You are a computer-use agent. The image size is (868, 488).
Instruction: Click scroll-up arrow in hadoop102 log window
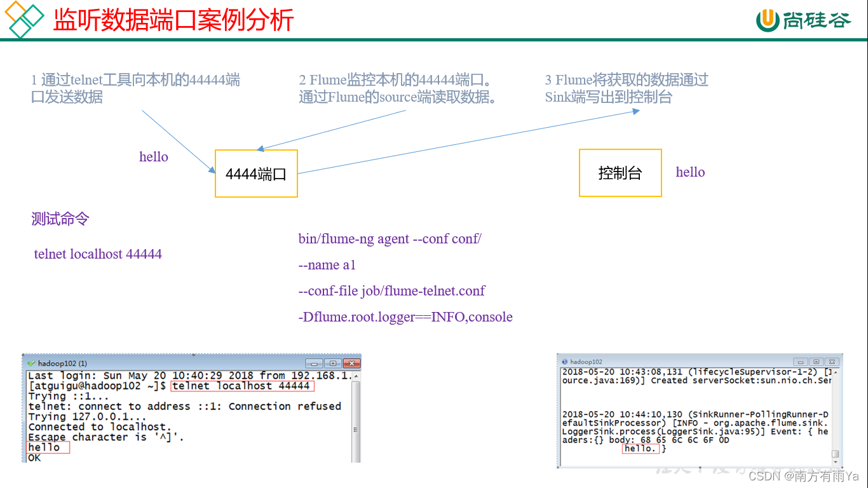(x=835, y=372)
